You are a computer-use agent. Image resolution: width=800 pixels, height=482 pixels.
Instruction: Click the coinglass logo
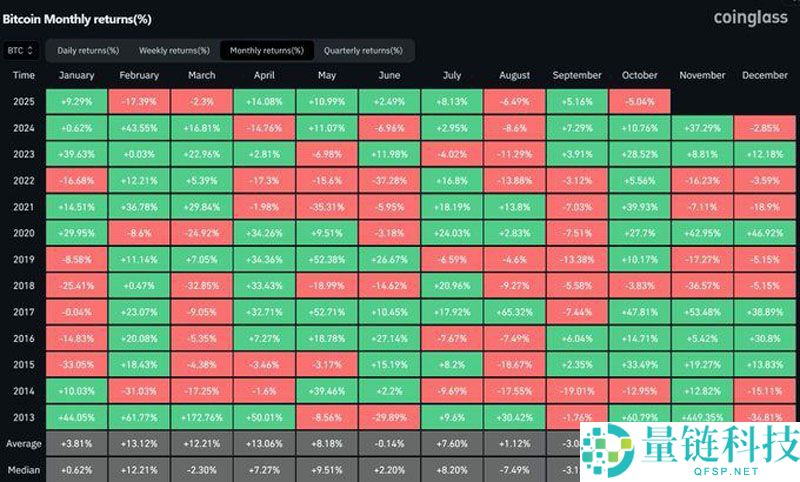pos(750,17)
